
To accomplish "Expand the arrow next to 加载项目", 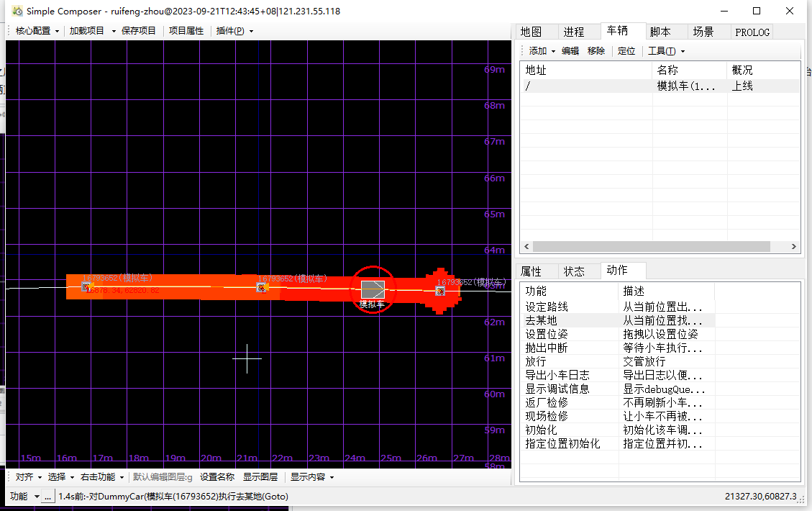I will [114, 31].
